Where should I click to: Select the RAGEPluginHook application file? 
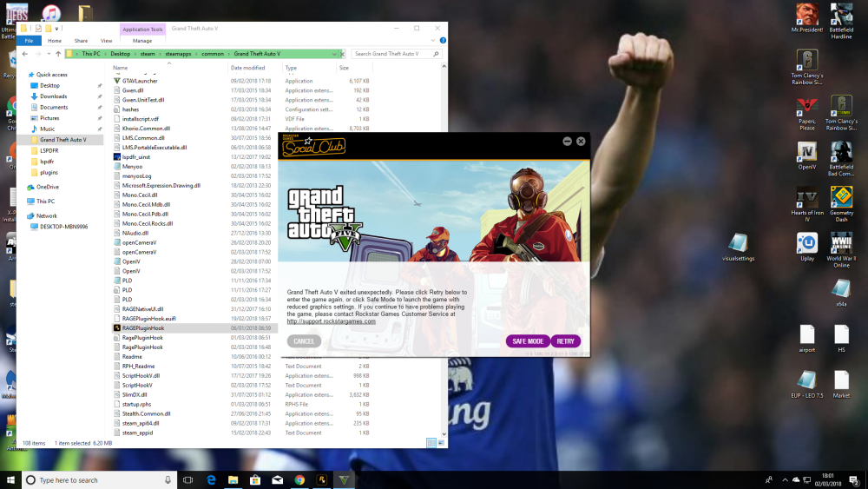143,327
